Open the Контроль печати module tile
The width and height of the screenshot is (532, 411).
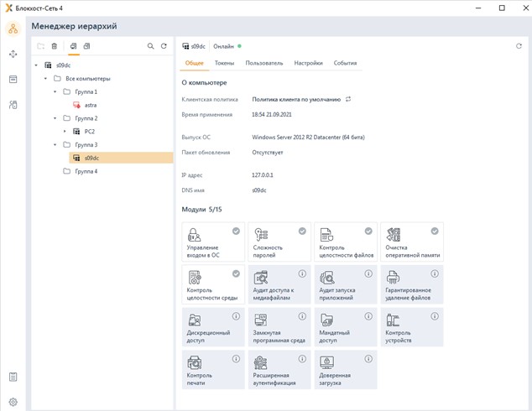tap(212, 370)
